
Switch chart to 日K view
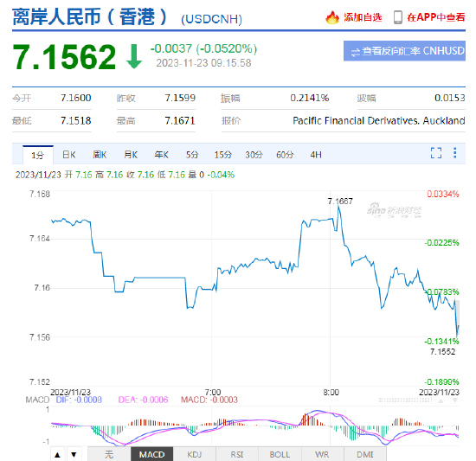tap(69, 155)
